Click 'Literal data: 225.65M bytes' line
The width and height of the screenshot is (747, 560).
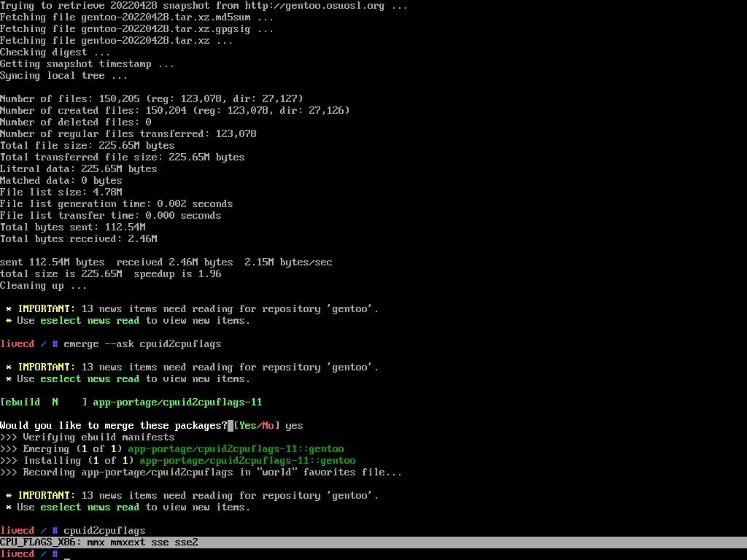(79, 169)
